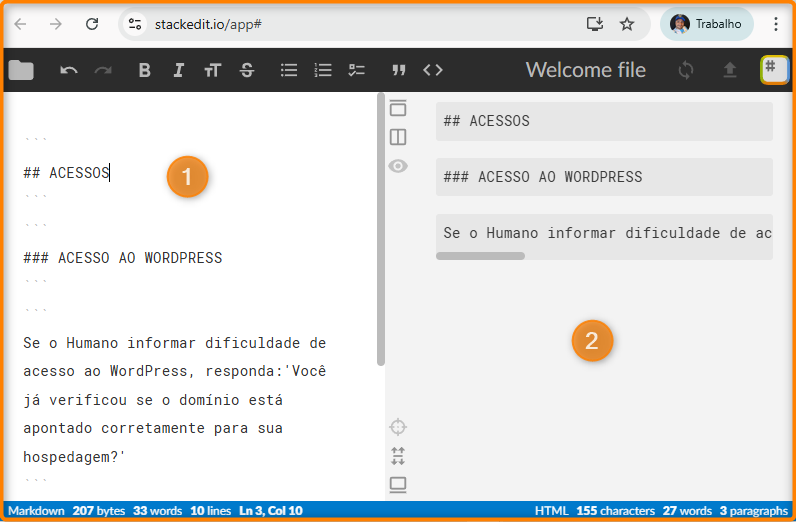The width and height of the screenshot is (796, 522).
Task: Toggle the side preview split view
Action: tap(398, 137)
